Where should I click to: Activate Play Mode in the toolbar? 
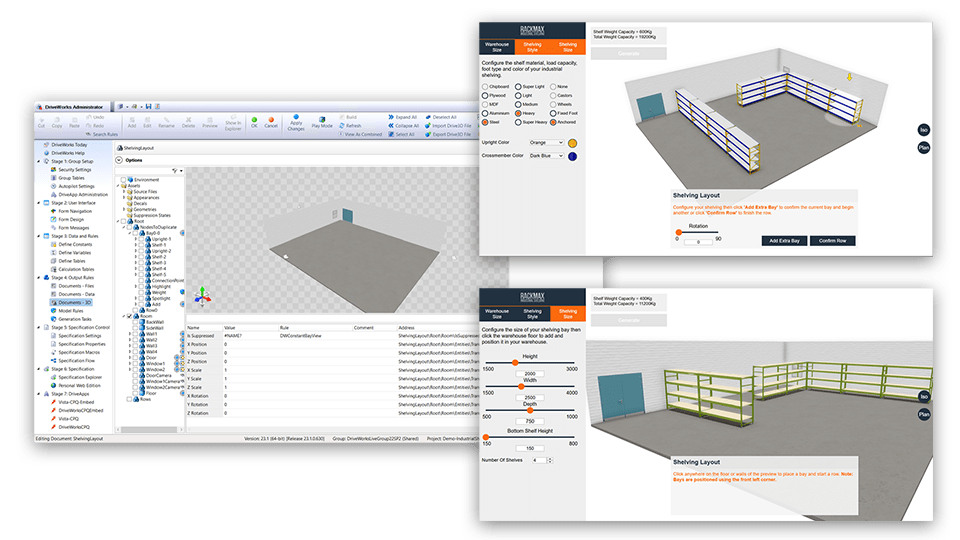(322, 122)
